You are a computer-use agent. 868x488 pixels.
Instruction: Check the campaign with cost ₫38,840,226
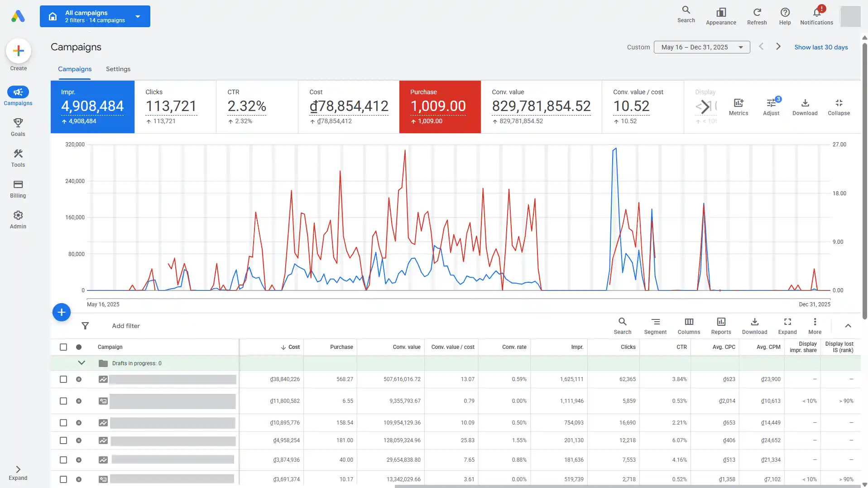coord(63,379)
